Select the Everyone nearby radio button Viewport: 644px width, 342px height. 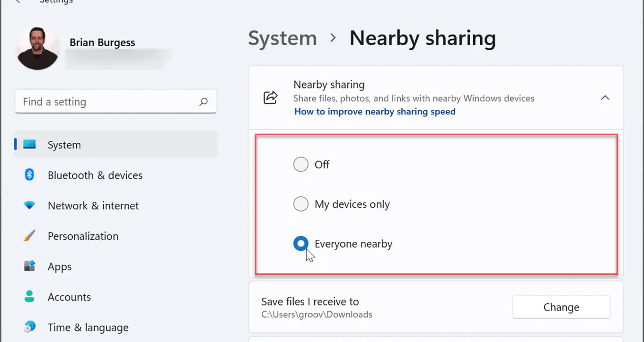point(301,244)
